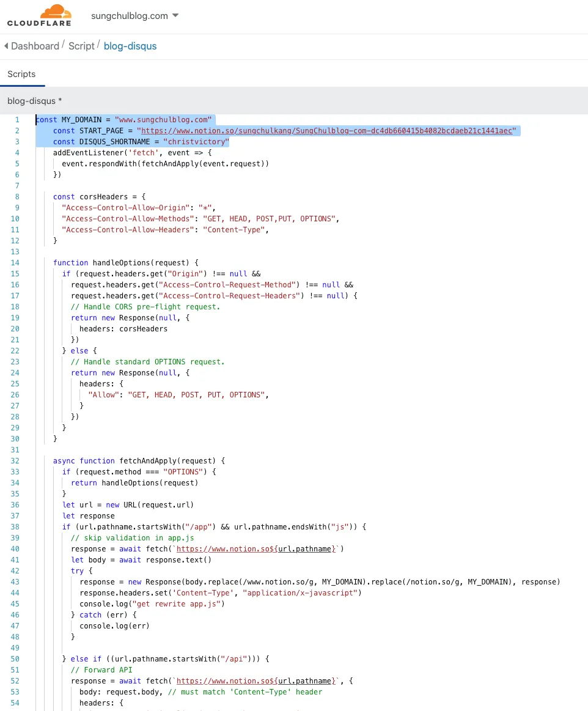Click the back arrow beside Dashboard
The width and height of the screenshot is (588, 711).
click(x=6, y=46)
